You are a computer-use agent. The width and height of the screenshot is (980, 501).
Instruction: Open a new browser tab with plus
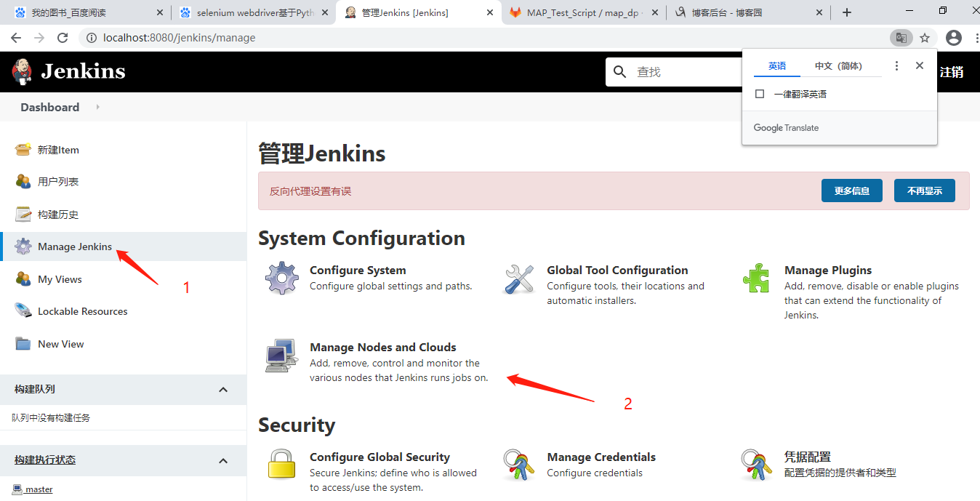coord(847,12)
